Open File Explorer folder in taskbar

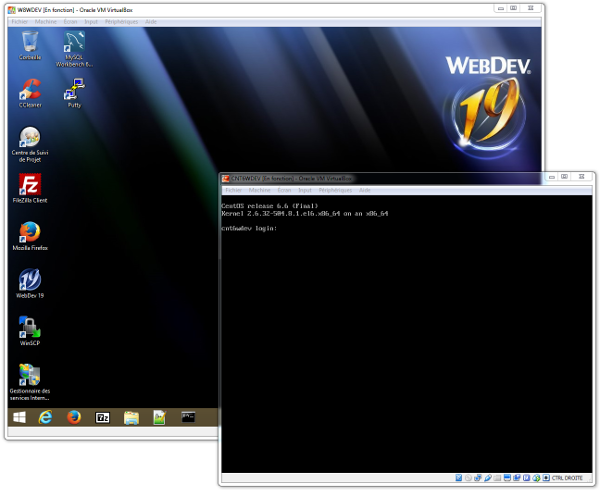tap(131, 418)
